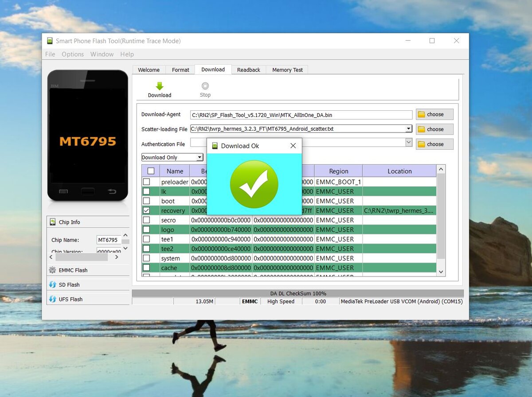Click the app icon in title bar
Screen dimensions: 532x397
pos(50,41)
